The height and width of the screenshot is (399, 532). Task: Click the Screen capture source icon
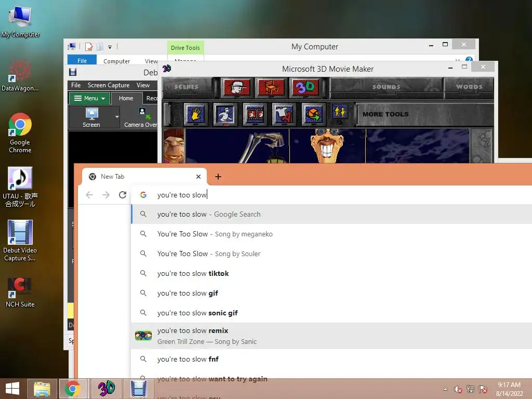pyautogui.click(x=91, y=117)
